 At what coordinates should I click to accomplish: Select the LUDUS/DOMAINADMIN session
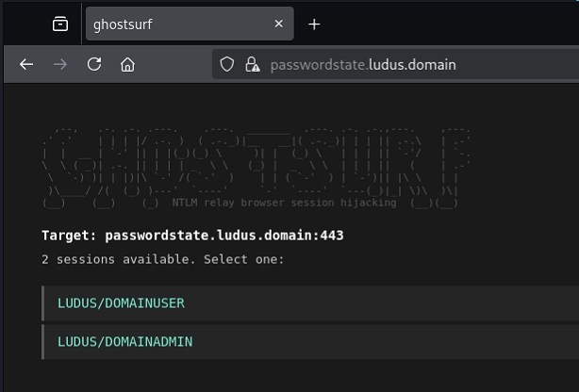pyautogui.click(x=124, y=341)
